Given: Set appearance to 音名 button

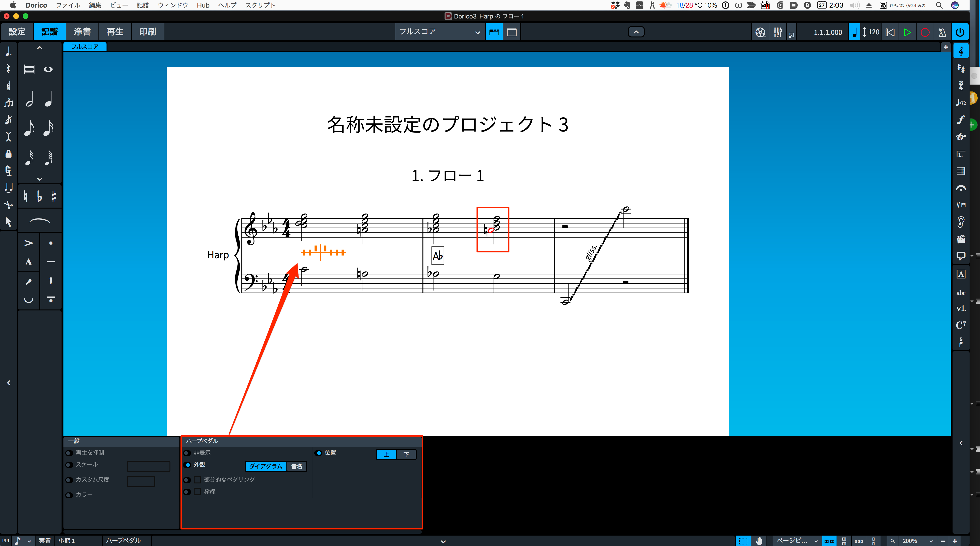Looking at the screenshot, I should (x=296, y=466).
